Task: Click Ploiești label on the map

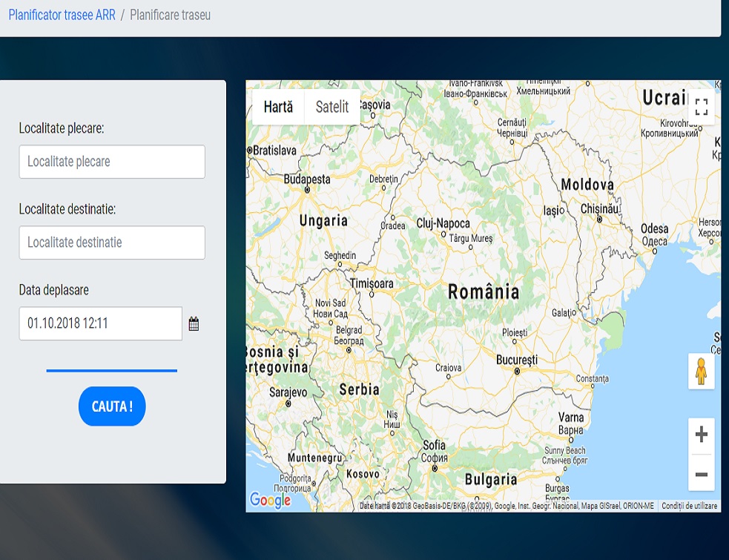Action: (515, 332)
